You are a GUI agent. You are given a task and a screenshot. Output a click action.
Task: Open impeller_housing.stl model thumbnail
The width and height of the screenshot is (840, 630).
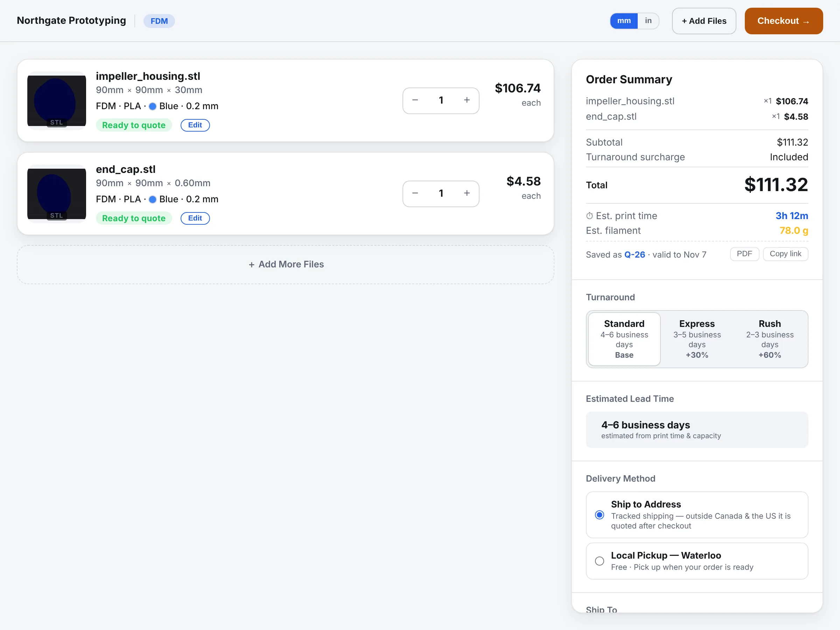click(57, 101)
